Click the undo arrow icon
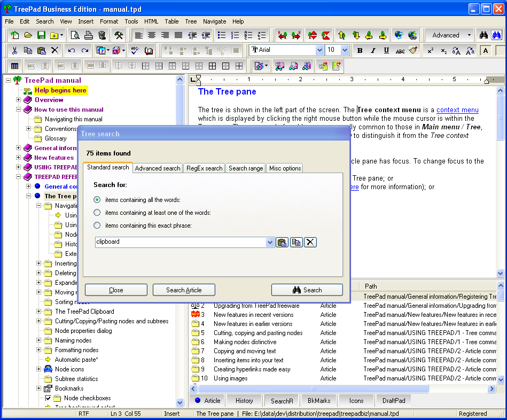Screen dimensions: 507x420 coord(72,50)
